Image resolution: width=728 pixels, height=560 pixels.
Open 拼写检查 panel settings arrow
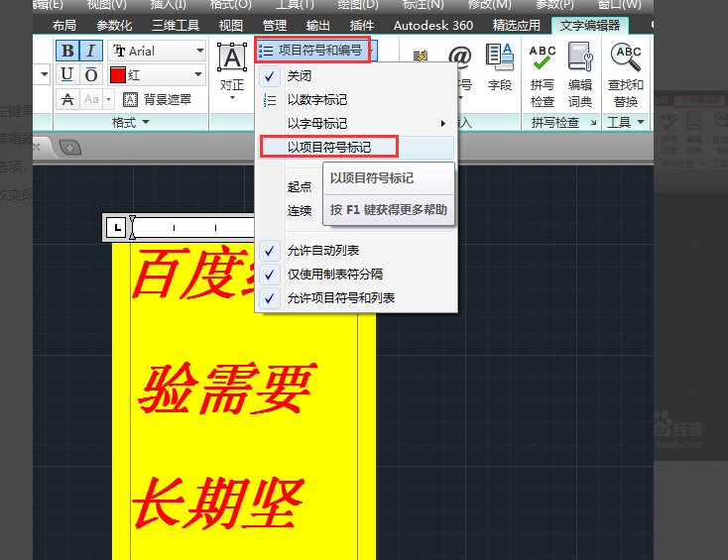point(593,123)
